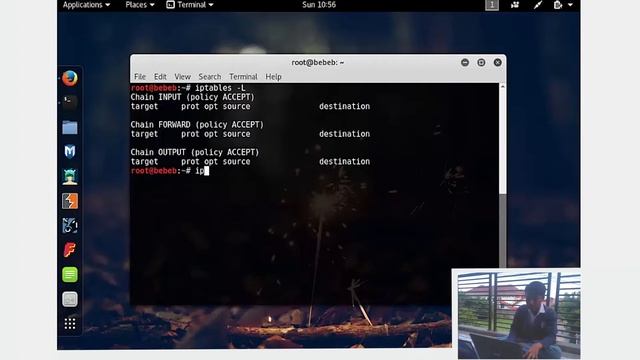This screenshot has width=640, height=360.
Task: Launch Metasploit from the dock
Action: coord(70,152)
